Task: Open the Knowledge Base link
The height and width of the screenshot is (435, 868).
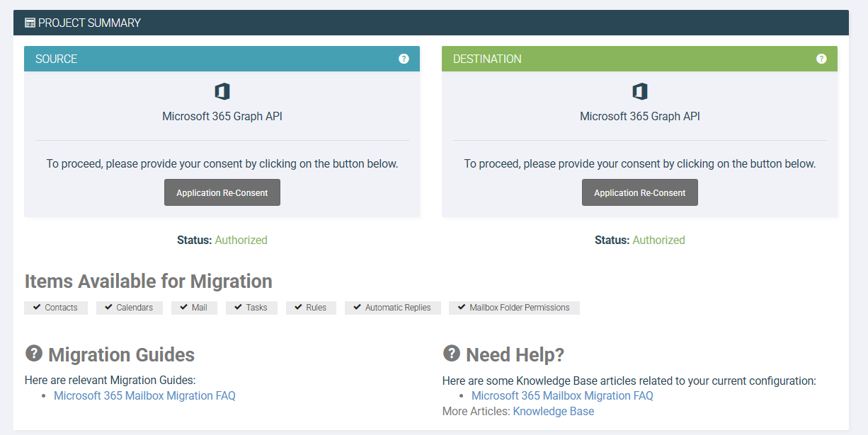Action: coord(554,412)
